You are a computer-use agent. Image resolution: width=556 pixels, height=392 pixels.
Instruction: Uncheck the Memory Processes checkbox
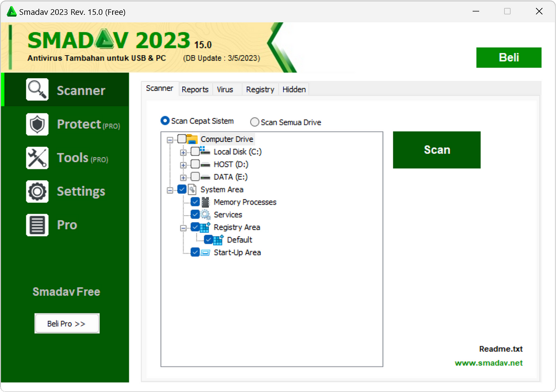[x=195, y=202]
